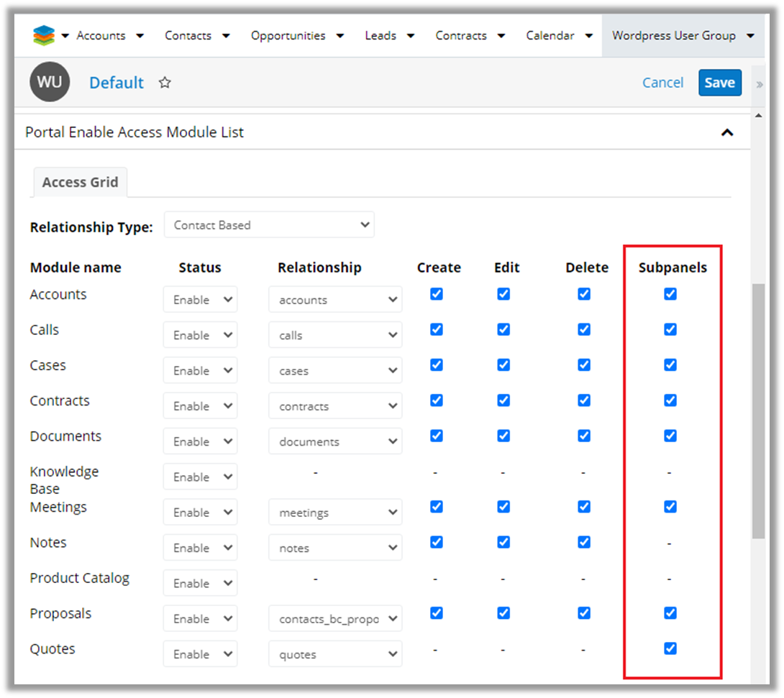
Task: Open the Opportunities module tab
Action: pyautogui.click(x=288, y=36)
